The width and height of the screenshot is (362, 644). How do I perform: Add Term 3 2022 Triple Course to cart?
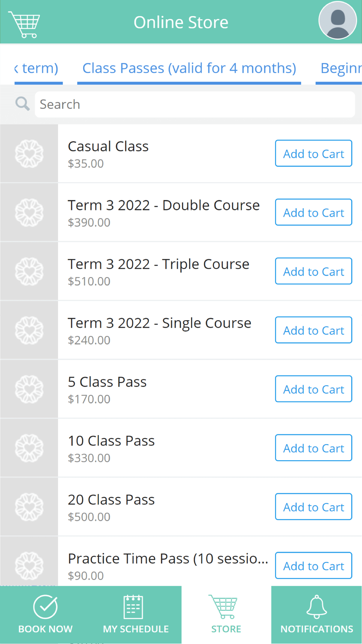(x=313, y=271)
